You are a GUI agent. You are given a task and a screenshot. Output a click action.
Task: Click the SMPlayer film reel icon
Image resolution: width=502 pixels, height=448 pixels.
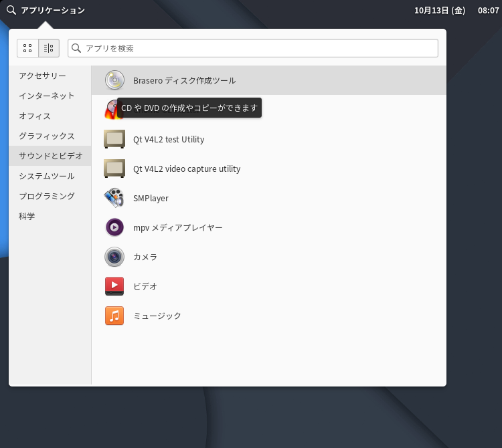tap(114, 198)
